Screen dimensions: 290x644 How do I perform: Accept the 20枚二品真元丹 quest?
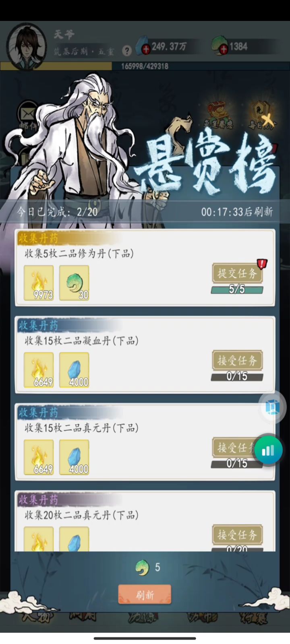pyautogui.click(x=237, y=535)
